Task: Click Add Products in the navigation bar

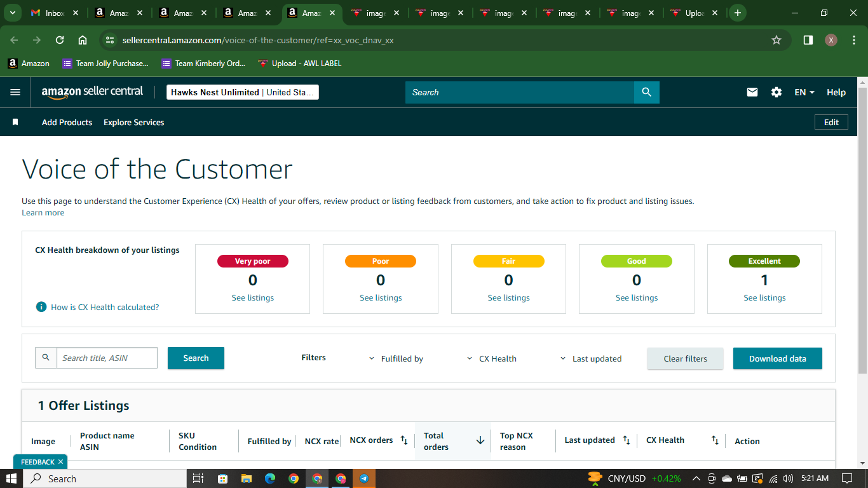Action: (67, 122)
